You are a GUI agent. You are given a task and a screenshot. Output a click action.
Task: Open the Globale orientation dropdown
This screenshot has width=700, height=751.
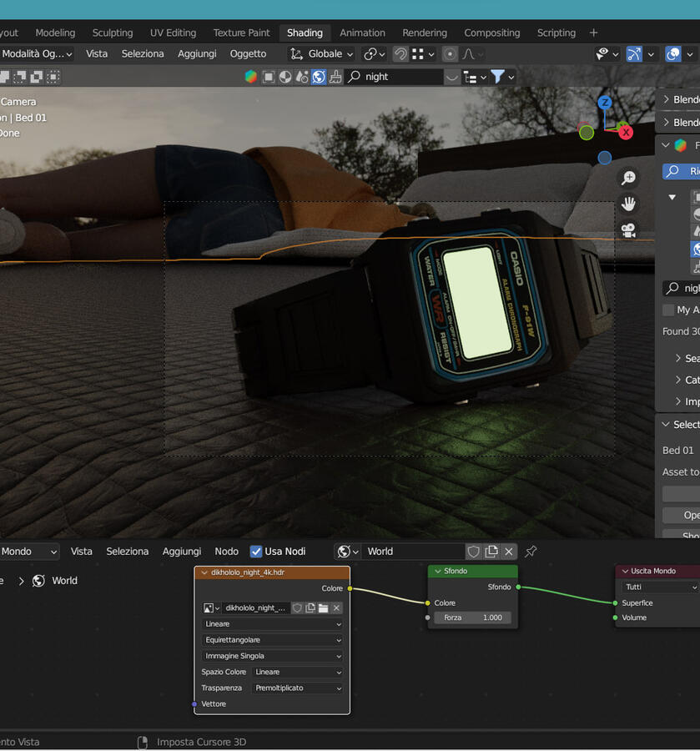[x=322, y=54]
